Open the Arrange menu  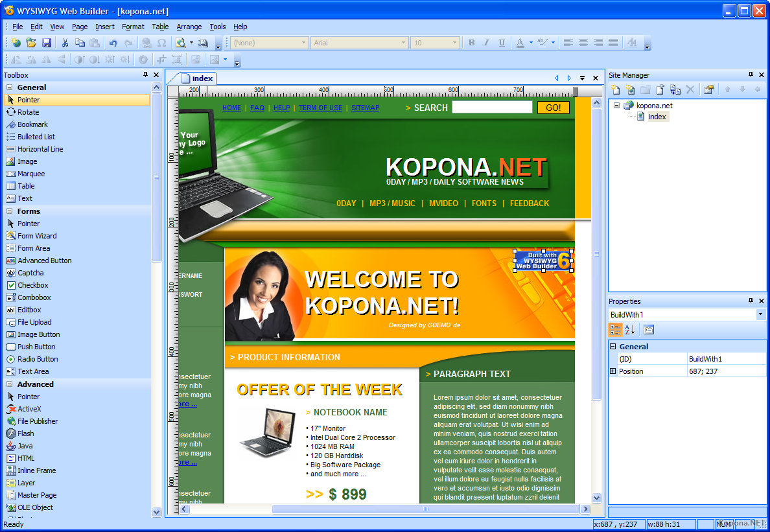click(x=189, y=27)
